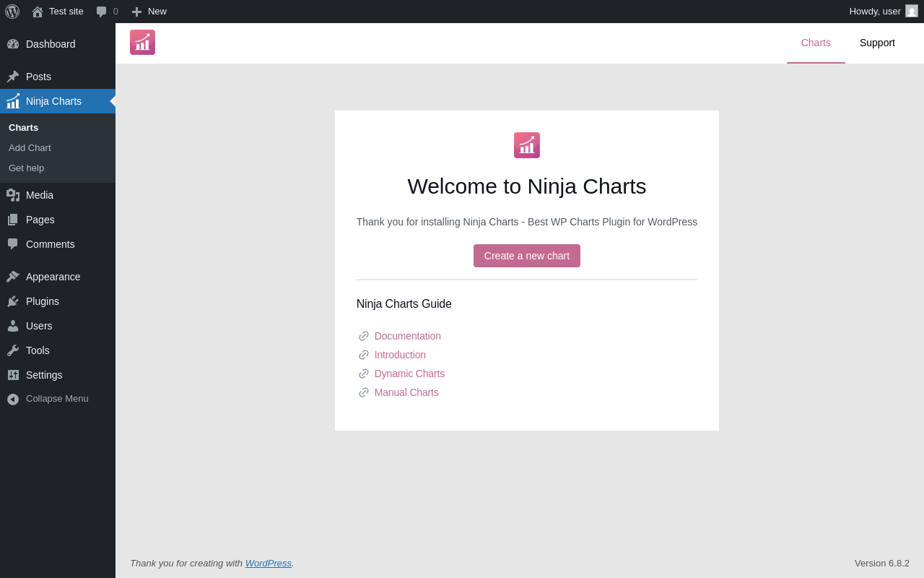
Task: Click the plus icon next to New
Action: pyautogui.click(x=136, y=12)
